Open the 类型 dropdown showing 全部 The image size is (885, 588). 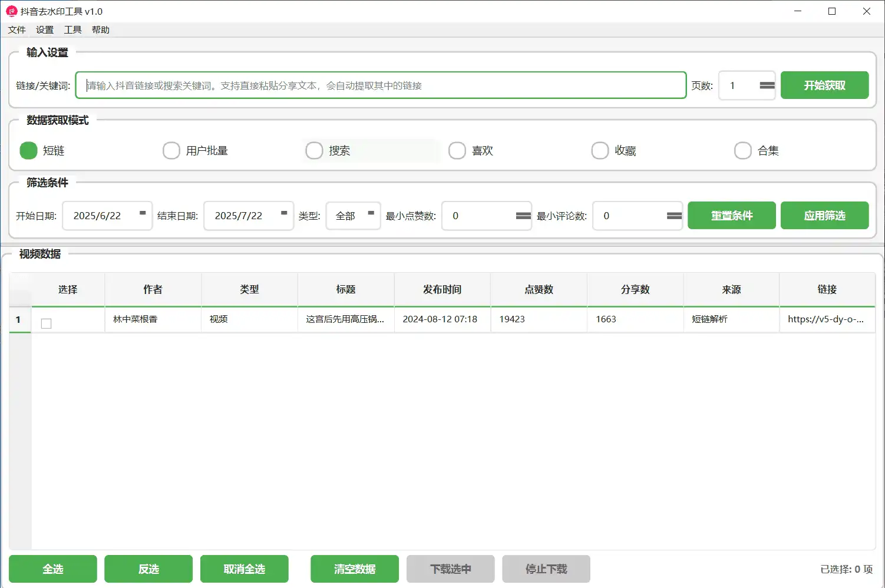pyautogui.click(x=354, y=216)
